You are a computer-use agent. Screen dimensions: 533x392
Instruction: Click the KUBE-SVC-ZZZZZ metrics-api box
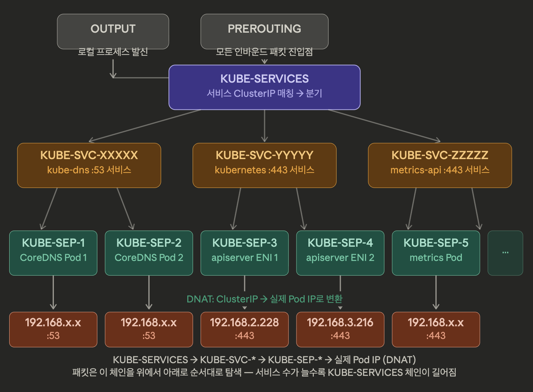coord(440,165)
